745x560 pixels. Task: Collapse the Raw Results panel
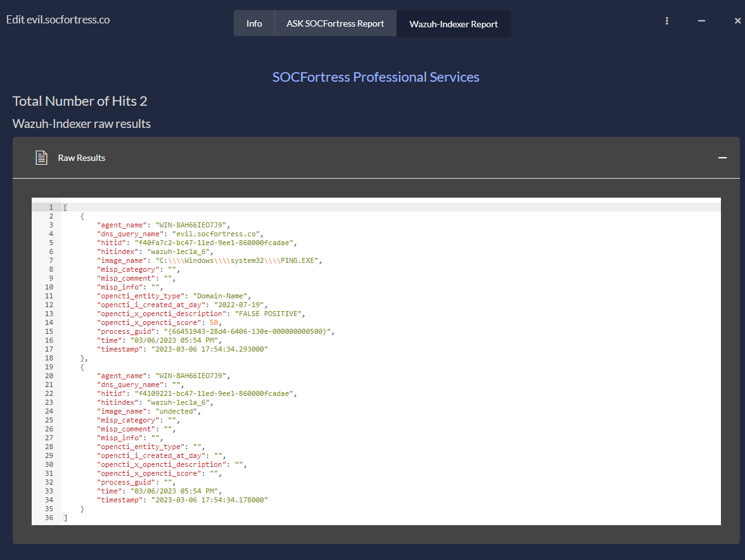(x=722, y=157)
